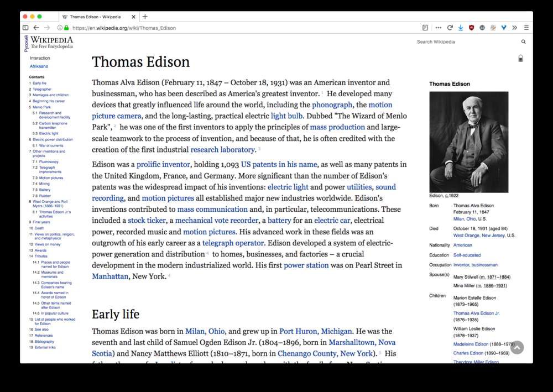553x392 pixels.
Task: Open the Downloads arrow icon
Action: tap(461, 28)
